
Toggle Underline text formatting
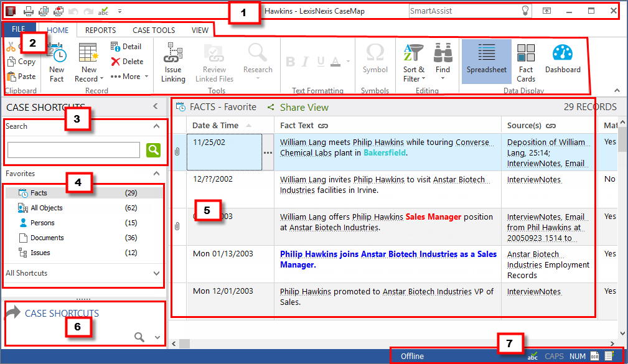[x=321, y=61]
